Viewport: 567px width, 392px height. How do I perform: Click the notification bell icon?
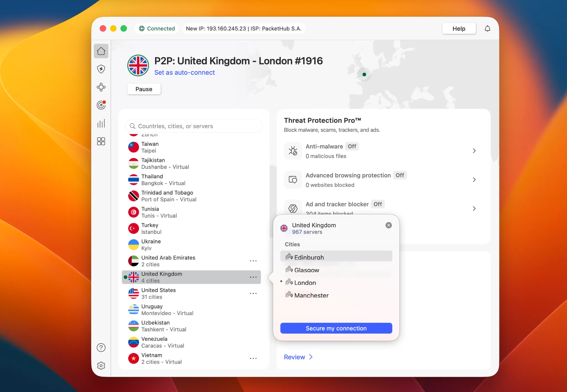click(x=488, y=28)
